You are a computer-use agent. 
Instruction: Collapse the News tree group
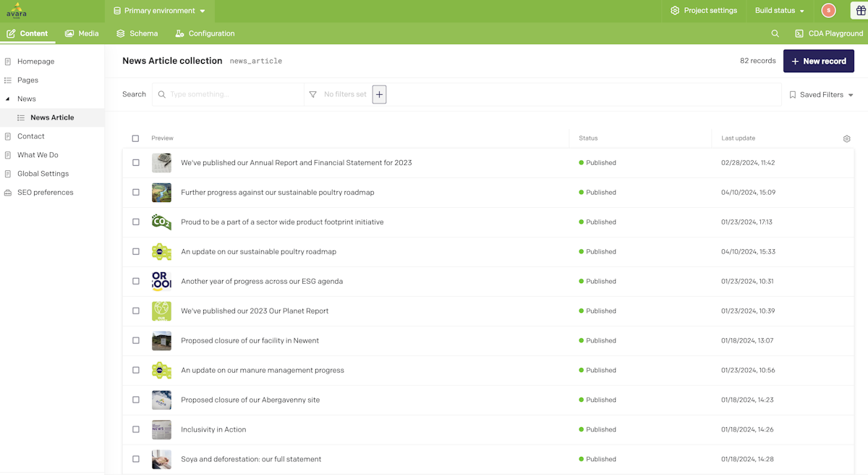click(8, 99)
